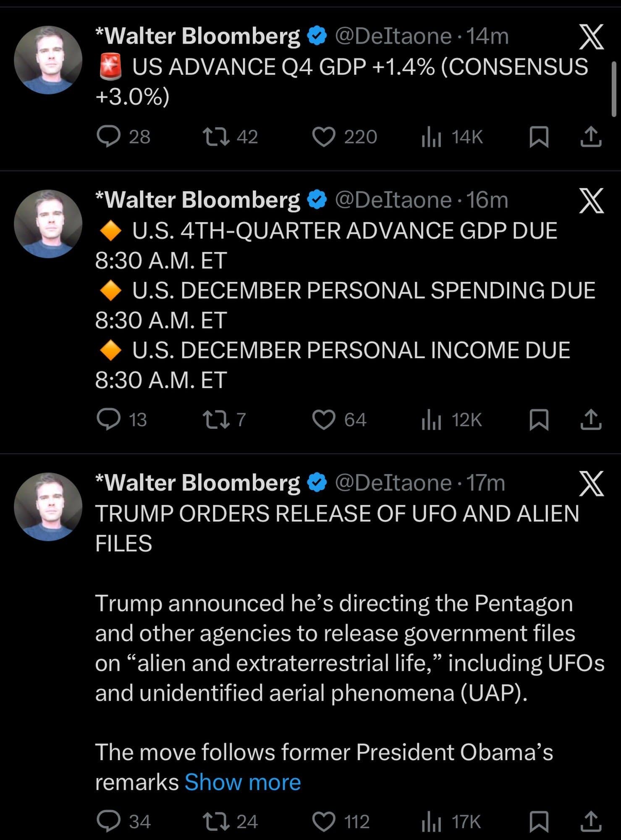
Task: Open @DeItaone handle on the UFO post
Action: [x=393, y=483]
